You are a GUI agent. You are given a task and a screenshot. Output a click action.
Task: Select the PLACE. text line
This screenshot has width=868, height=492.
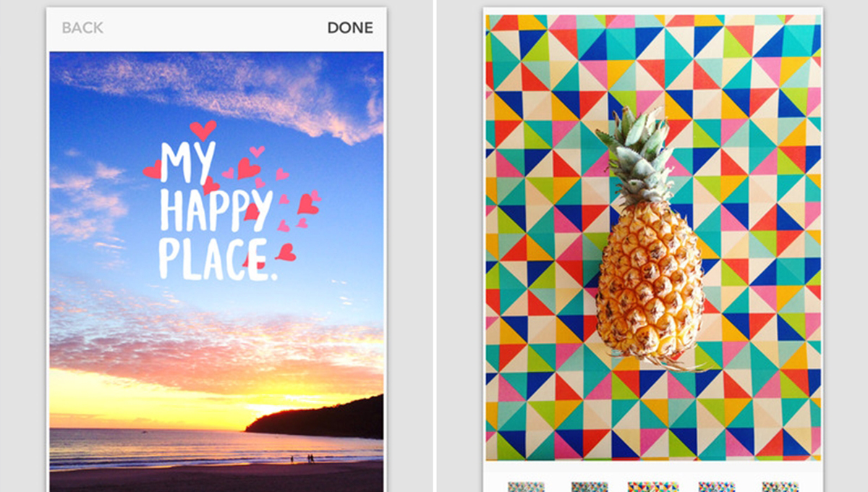pyautogui.click(x=218, y=260)
